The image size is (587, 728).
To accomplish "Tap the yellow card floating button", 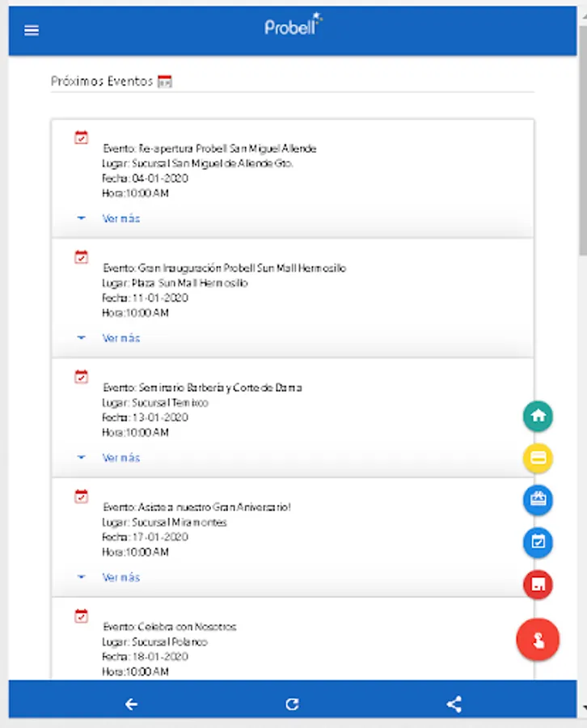I will point(538,459).
